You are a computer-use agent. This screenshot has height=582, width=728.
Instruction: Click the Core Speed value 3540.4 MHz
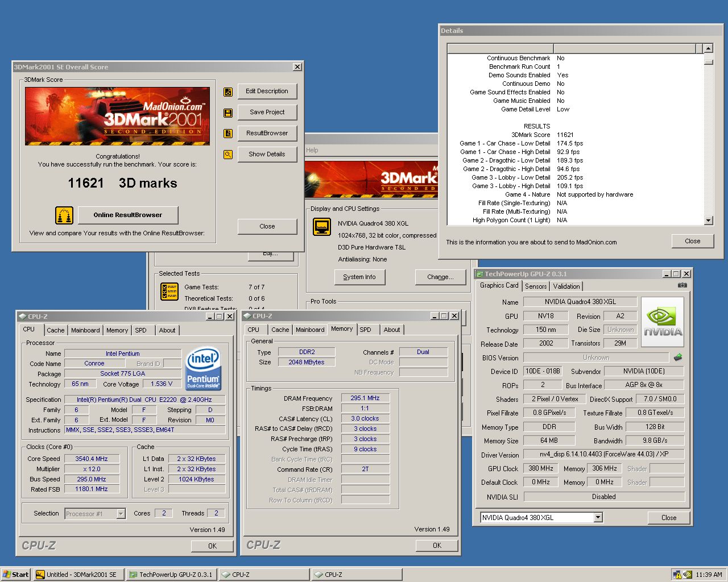point(92,459)
